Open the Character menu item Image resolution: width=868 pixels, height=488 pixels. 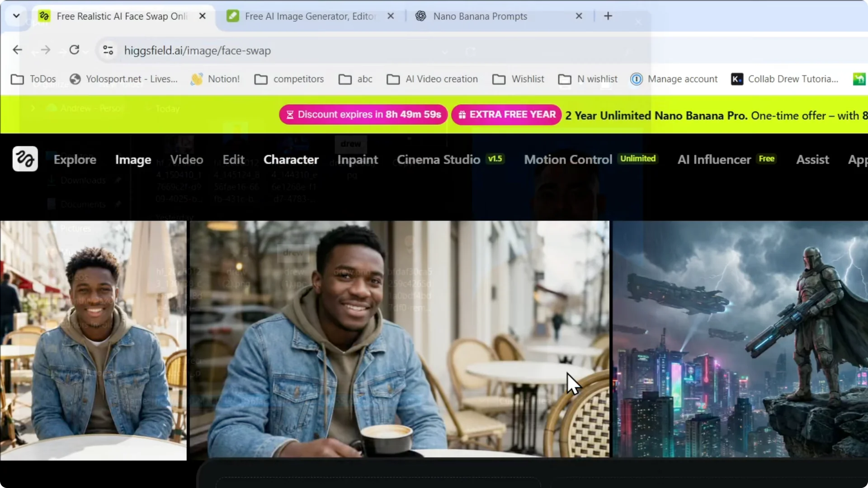point(291,160)
